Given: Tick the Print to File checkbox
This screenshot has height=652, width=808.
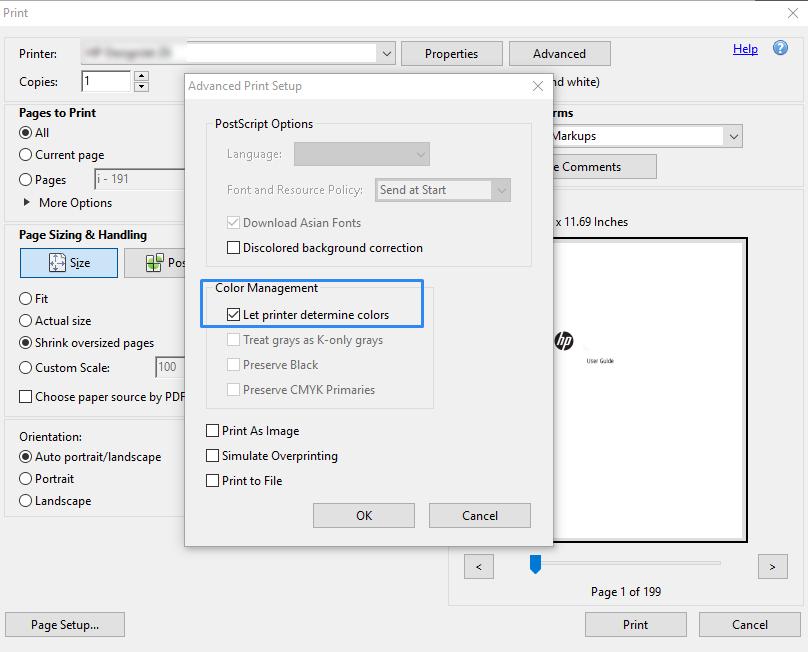Looking at the screenshot, I should click(212, 480).
